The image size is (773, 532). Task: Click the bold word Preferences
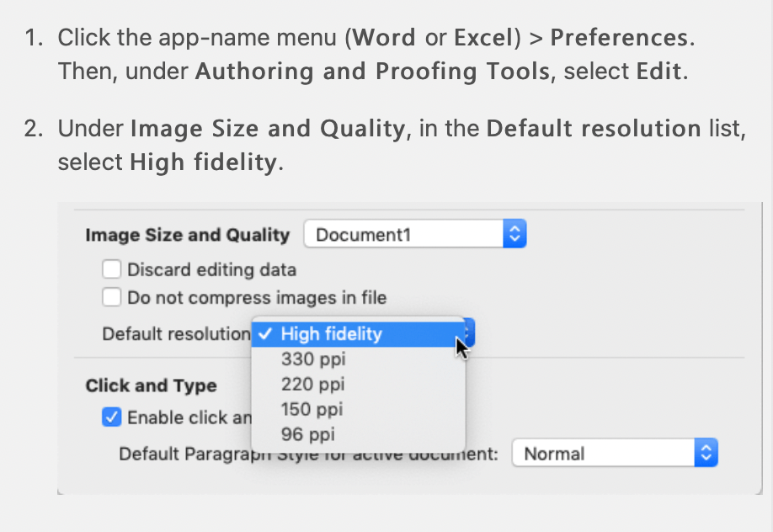620,38
